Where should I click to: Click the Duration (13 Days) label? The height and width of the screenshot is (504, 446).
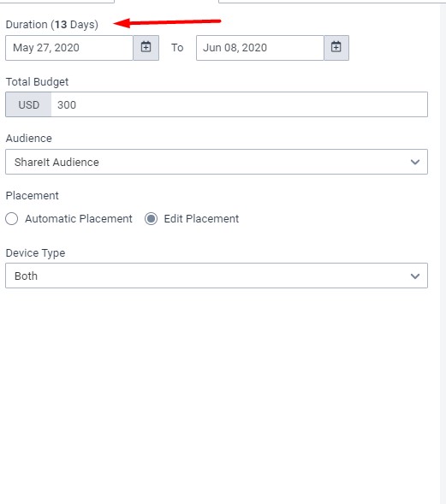click(x=51, y=25)
